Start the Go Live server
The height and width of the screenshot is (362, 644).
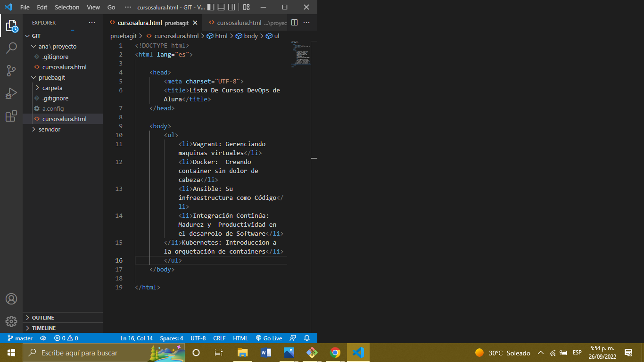[x=269, y=338]
